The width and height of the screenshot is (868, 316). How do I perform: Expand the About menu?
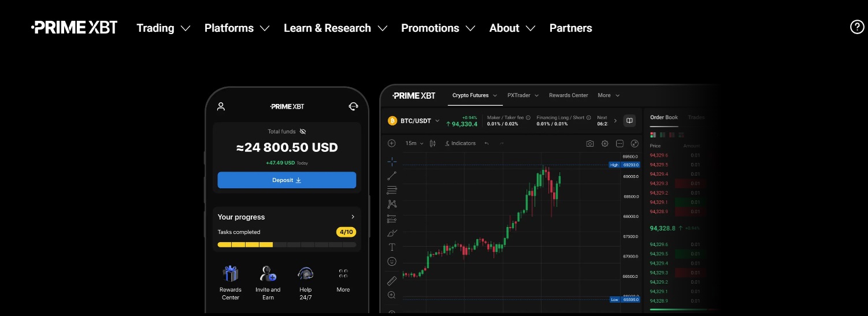click(512, 28)
